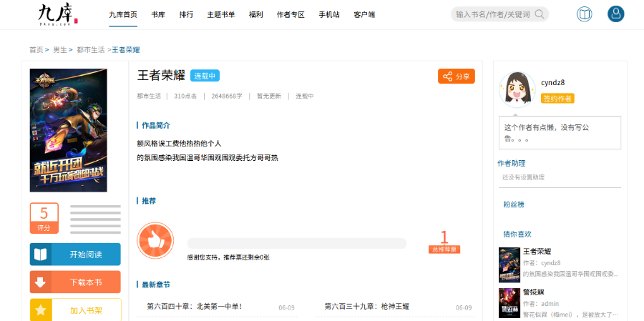Image resolution: width=644 pixels, height=321 pixels.
Task: Click the search input field
Action: pos(492,14)
